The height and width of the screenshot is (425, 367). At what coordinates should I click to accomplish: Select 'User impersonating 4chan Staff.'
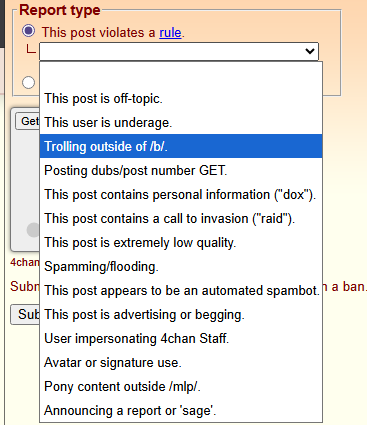(181, 338)
